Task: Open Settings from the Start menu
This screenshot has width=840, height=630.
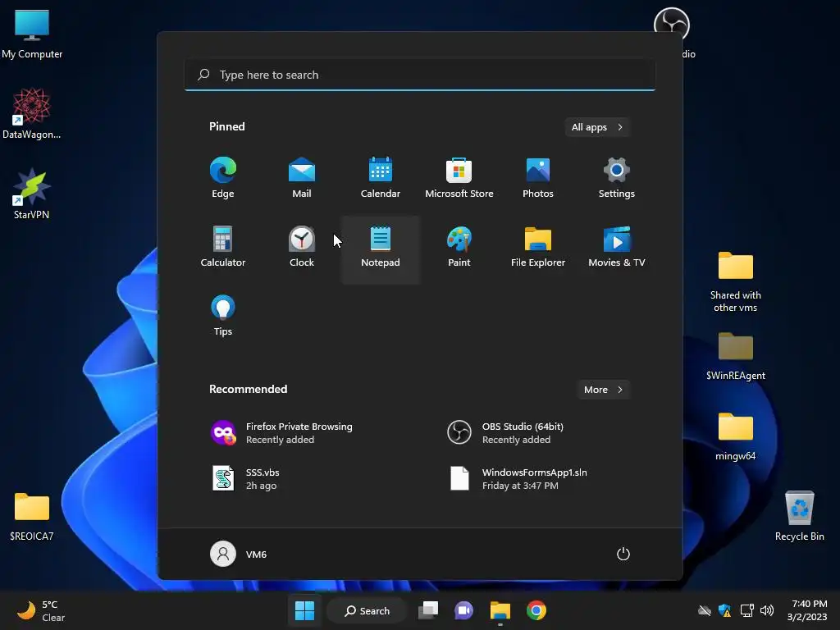Action: tap(617, 178)
